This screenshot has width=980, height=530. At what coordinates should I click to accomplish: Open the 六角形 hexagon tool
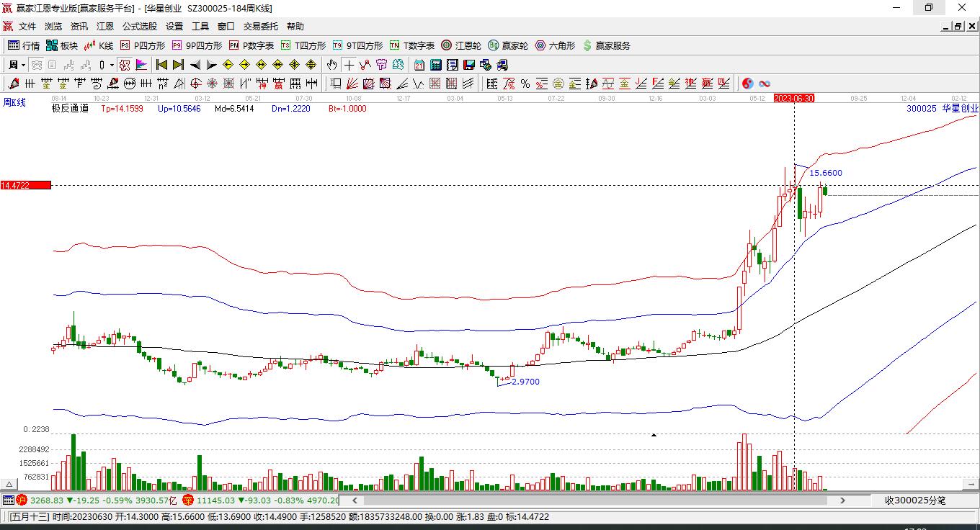[x=555, y=45]
